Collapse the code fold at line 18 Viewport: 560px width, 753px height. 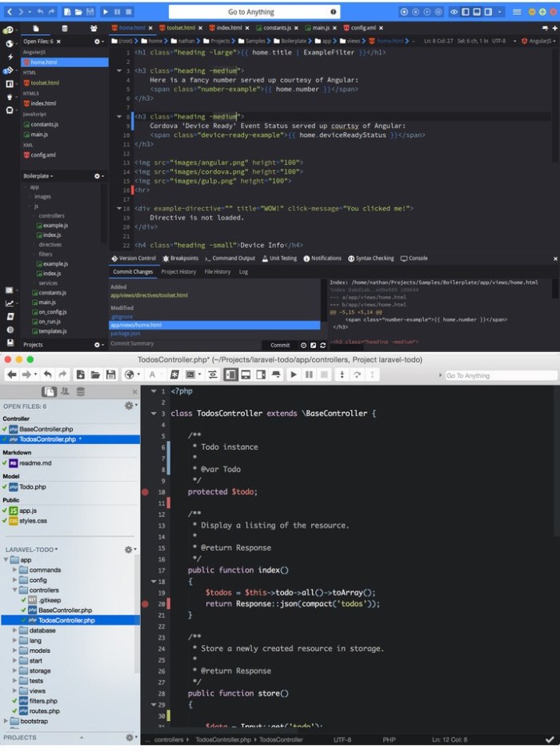click(x=154, y=582)
